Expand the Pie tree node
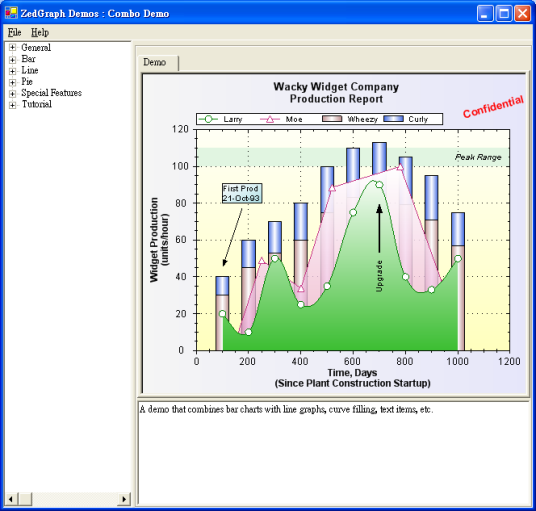The height and width of the screenshot is (511, 536). pyautogui.click(x=12, y=82)
